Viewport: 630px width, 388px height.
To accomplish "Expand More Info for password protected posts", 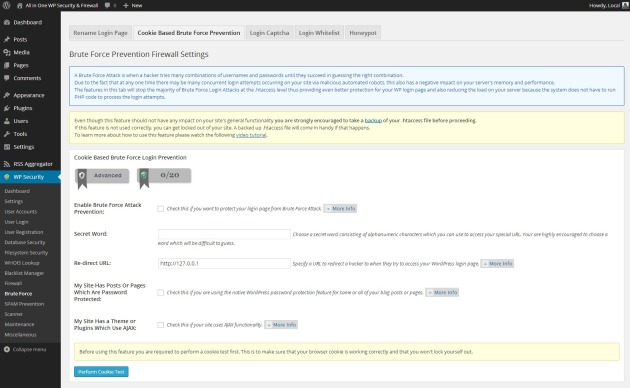I will tap(442, 292).
